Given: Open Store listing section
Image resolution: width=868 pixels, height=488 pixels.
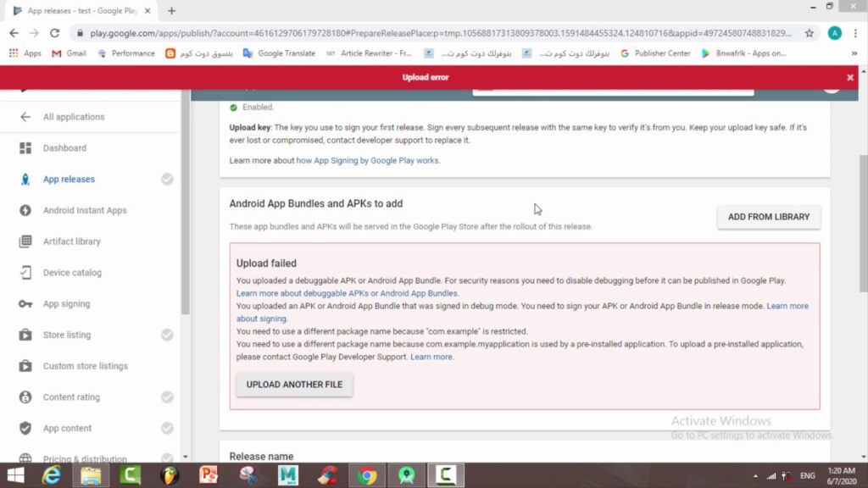Looking at the screenshot, I should [x=67, y=335].
